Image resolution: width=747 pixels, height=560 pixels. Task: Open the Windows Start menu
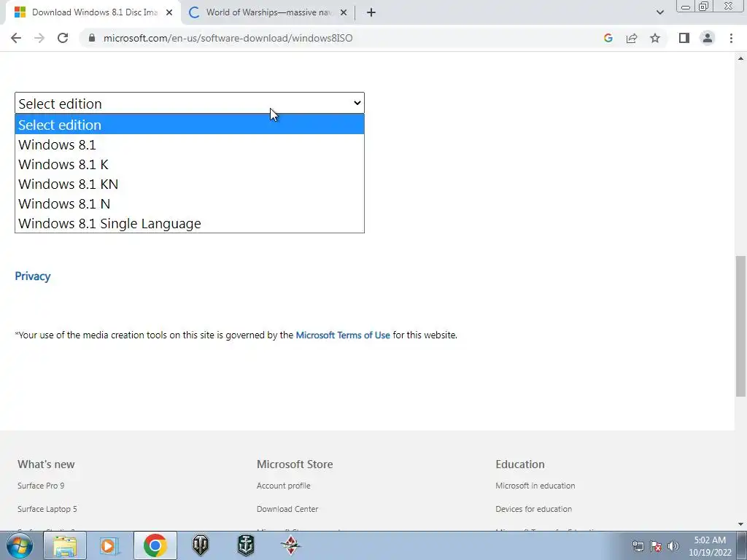[20, 545]
